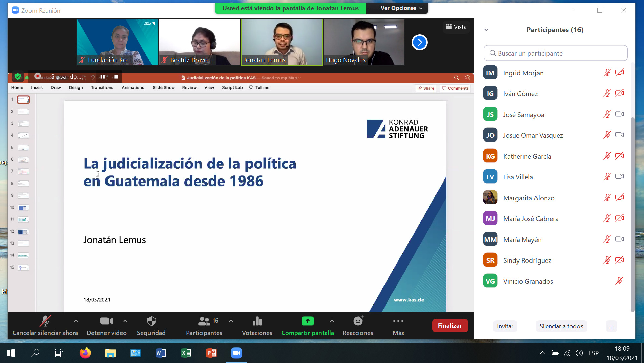Expand the Ver Opciones dropdown
Image resolution: width=644 pixels, height=363 pixels.
(401, 8)
